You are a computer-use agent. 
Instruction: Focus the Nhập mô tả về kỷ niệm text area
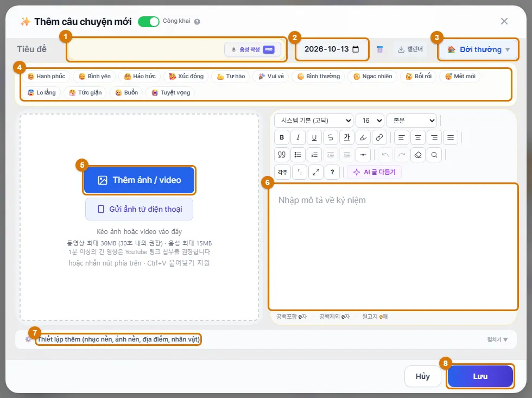click(393, 247)
